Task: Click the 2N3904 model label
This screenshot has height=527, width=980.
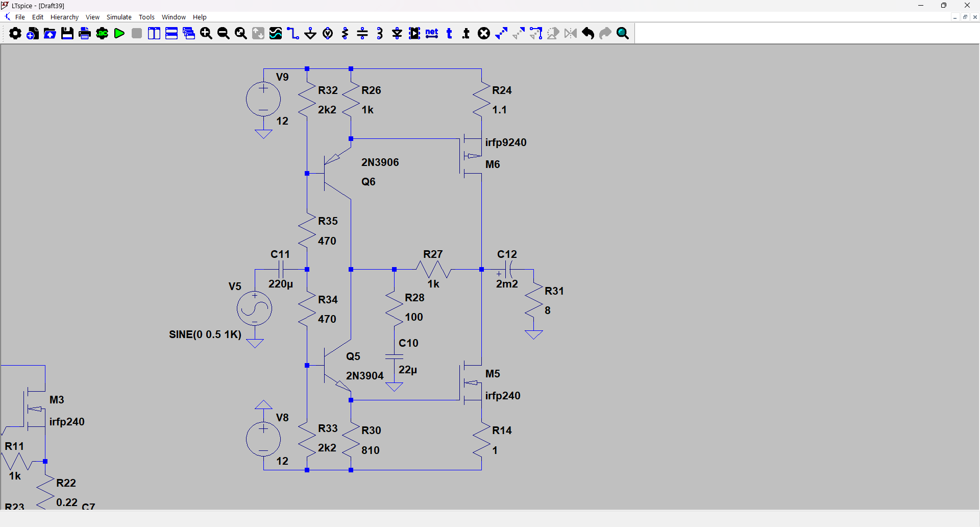Action: click(364, 376)
